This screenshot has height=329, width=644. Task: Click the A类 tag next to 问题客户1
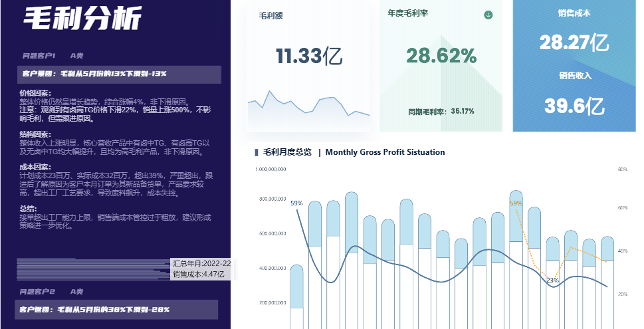tap(77, 55)
